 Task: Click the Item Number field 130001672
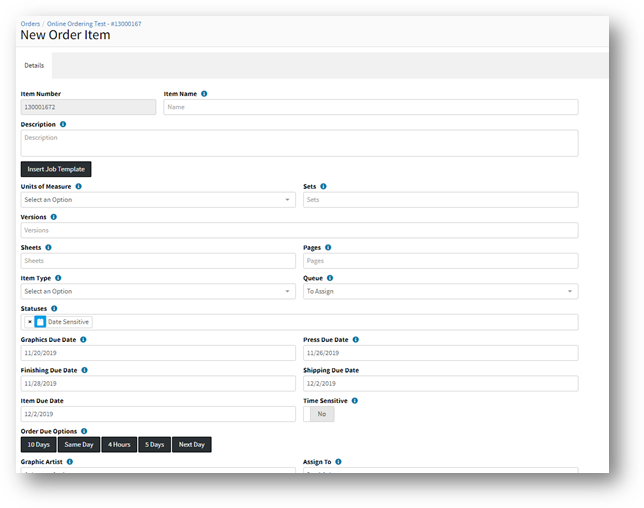coord(88,107)
